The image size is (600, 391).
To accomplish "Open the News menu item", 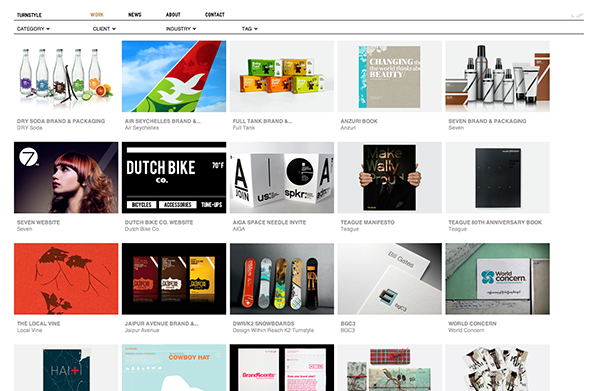I will point(135,15).
